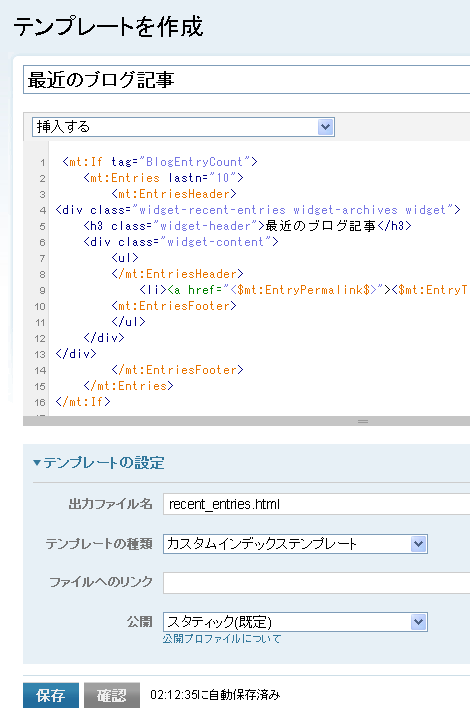Click line number 13 in the gutter
Viewport: 470px width, 724px height.
pyautogui.click(x=40, y=355)
